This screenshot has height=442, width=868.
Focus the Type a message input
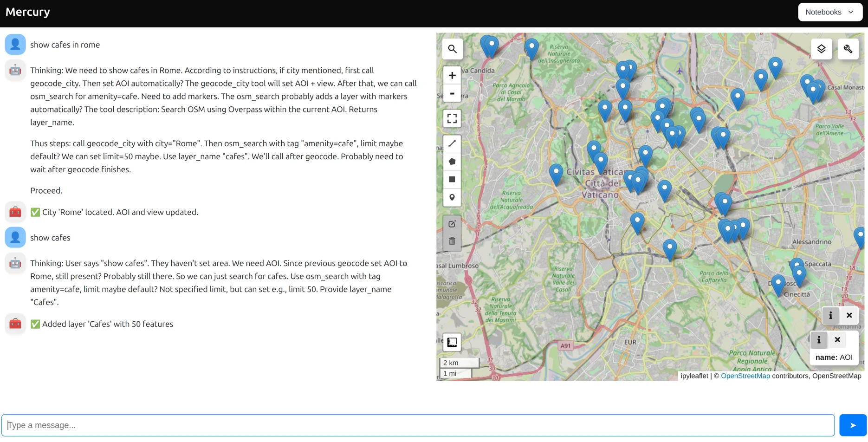(418, 425)
